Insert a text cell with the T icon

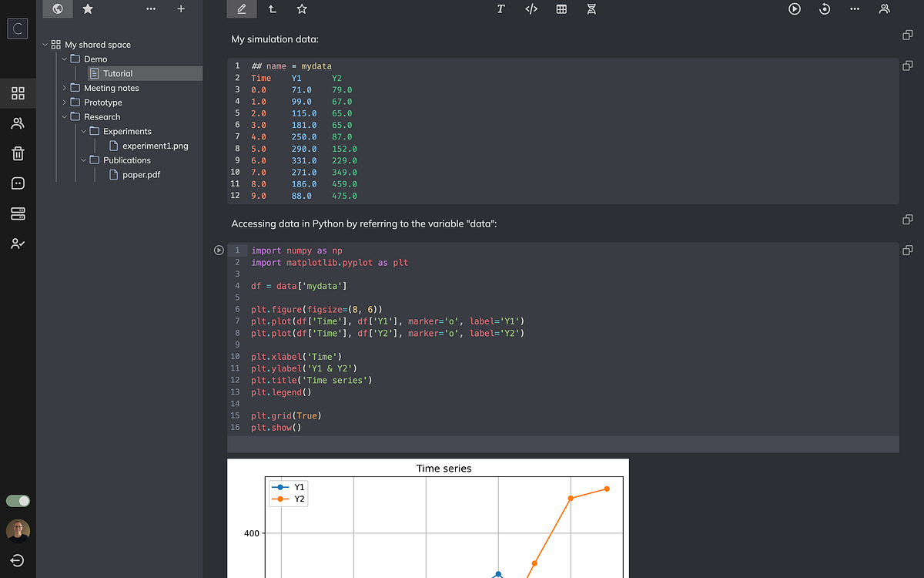500,9
